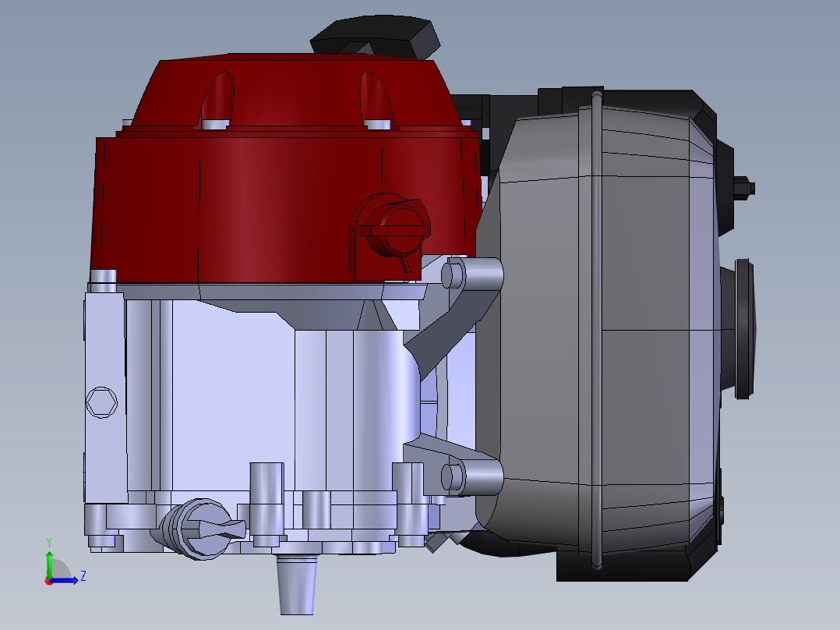Select the vertical clamp band on the grey shroud
Image resolution: width=840 pixels, height=630 pixels.
[597, 329]
